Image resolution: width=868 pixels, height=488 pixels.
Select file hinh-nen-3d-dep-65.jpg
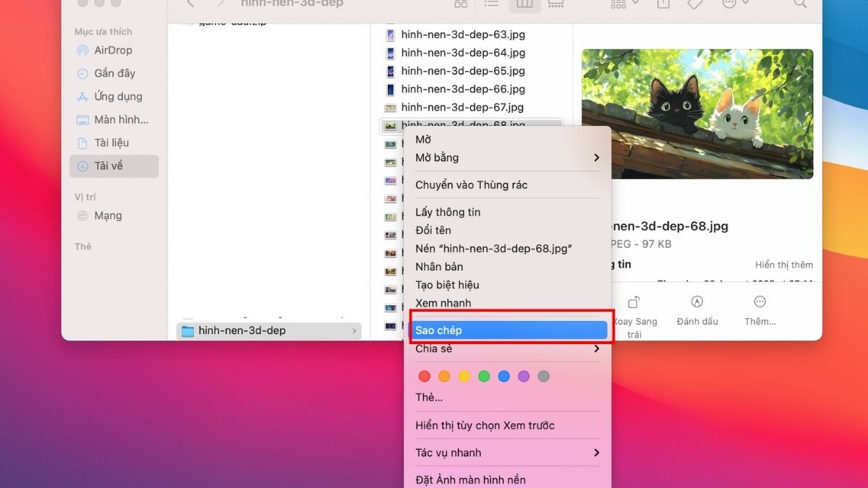click(x=463, y=72)
